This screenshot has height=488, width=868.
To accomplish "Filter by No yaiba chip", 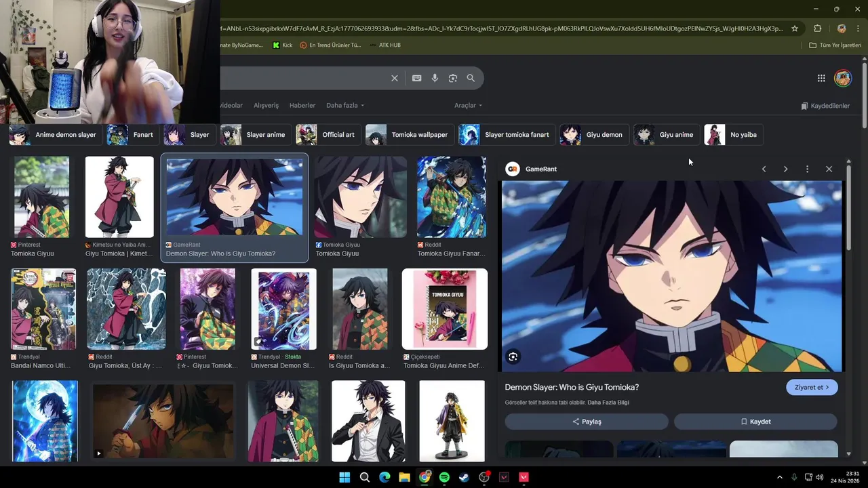I will (x=733, y=135).
